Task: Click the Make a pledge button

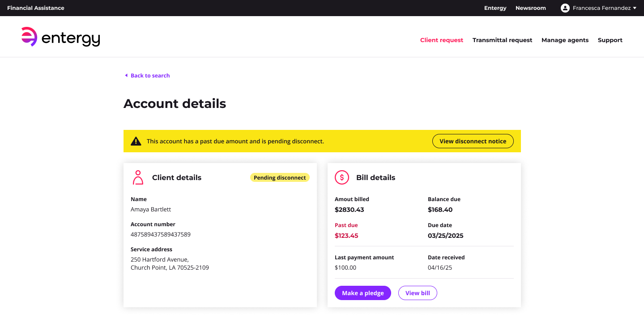Action: coord(363,293)
